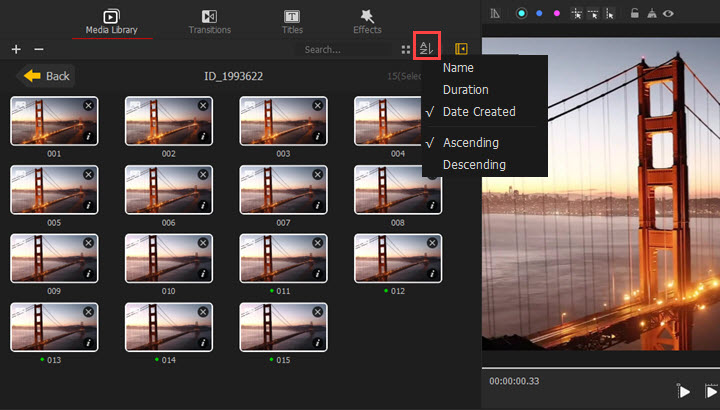This screenshot has width=720, height=410.
Task: Open the sort options icon
Action: tap(427, 48)
